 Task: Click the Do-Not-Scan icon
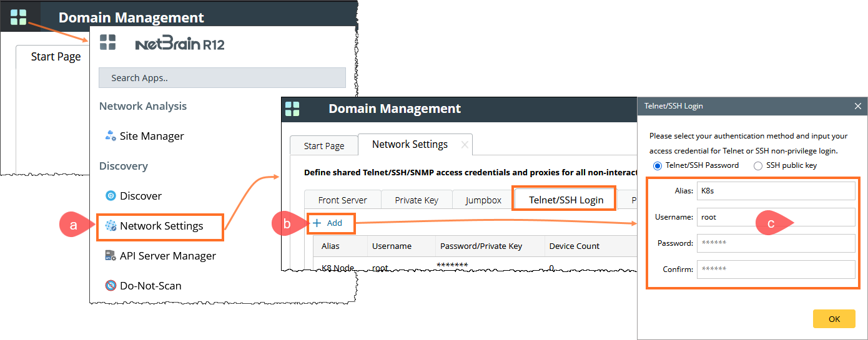tap(111, 286)
